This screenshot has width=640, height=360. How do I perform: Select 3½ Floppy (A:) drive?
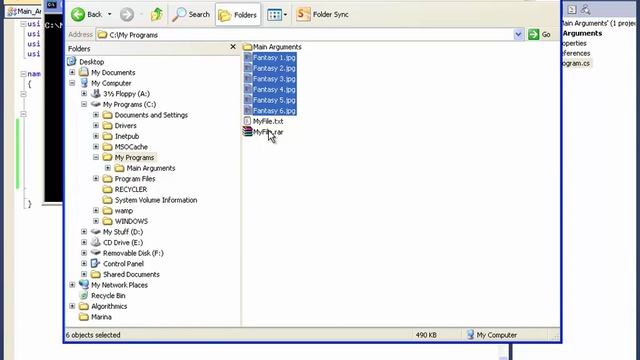point(126,93)
